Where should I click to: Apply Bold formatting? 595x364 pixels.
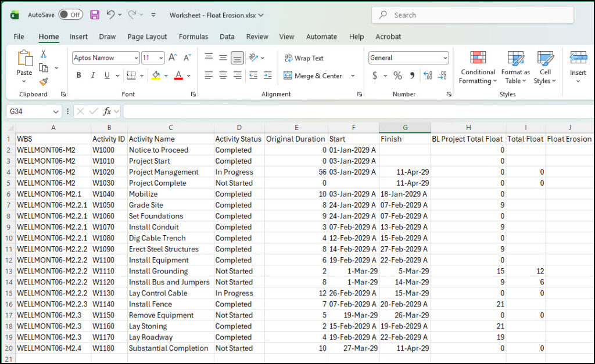click(79, 75)
